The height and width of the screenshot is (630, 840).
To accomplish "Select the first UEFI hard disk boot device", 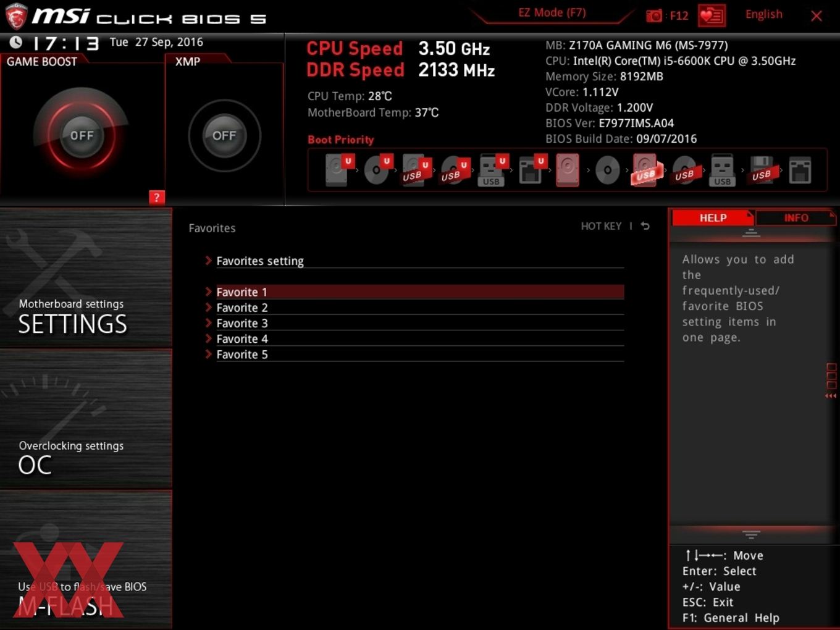I will [338, 170].
